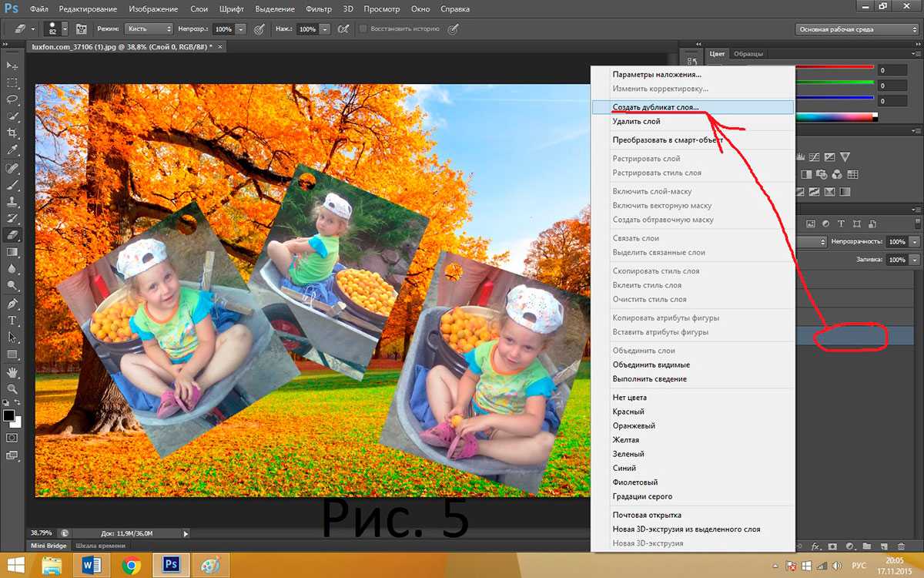
Task: Toggle the brush panel button in options bar
Action: tap(79, 29)
